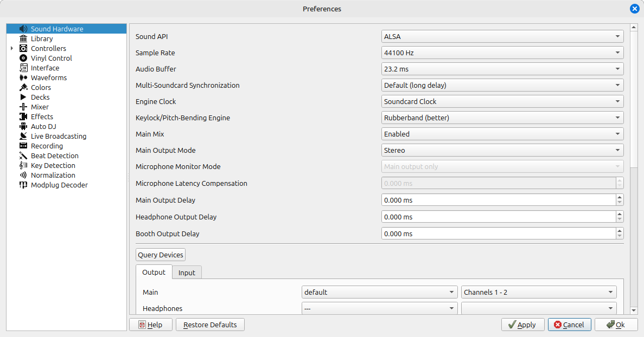Click the Query Devices button
The height and width of the screenshot is (337, 644).
160,255
